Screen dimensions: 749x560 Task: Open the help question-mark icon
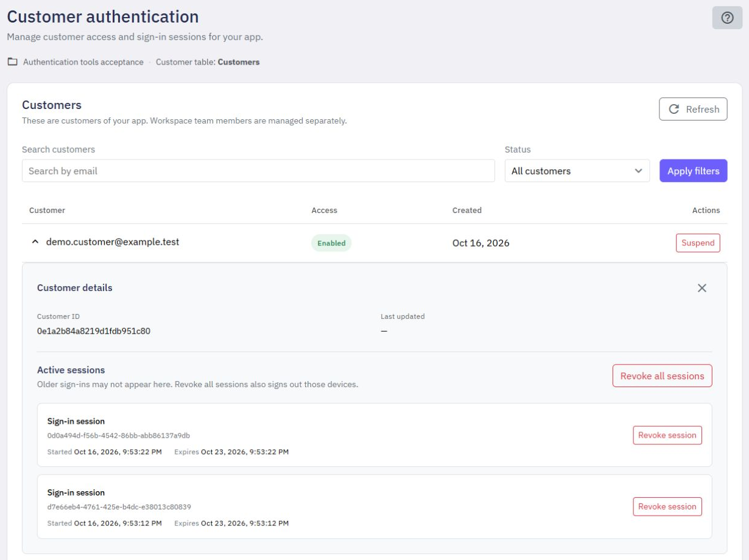click(x=727, y=18)
